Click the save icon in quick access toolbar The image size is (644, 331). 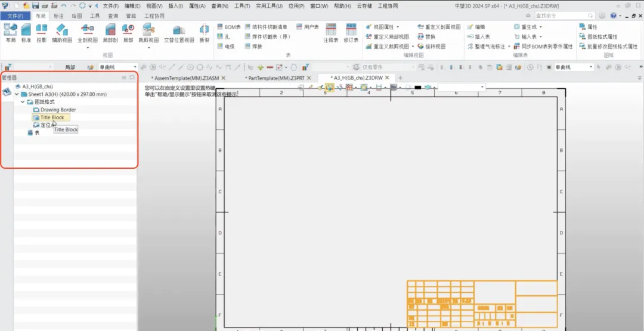point(36,5)
